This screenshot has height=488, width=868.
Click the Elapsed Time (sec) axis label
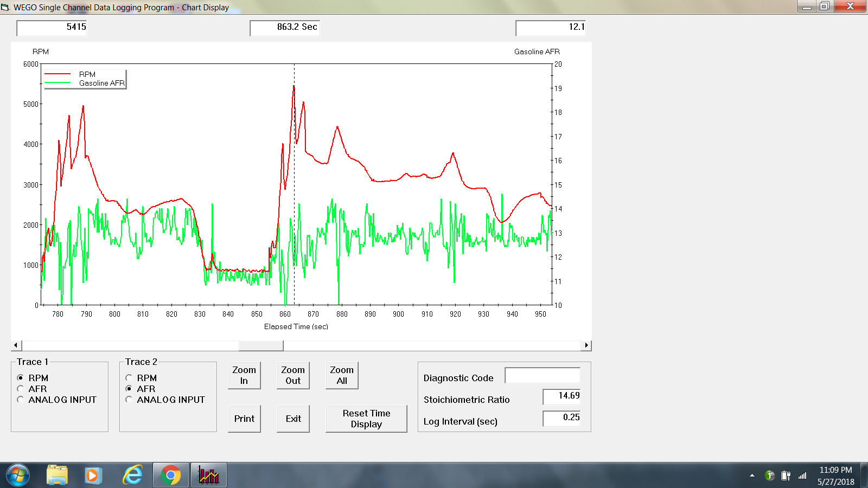pos(296,326)
